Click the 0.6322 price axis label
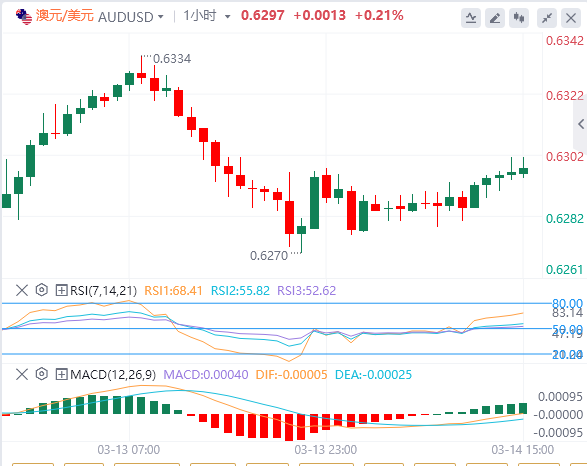587x466 pixels. click(x=565, y=95)
